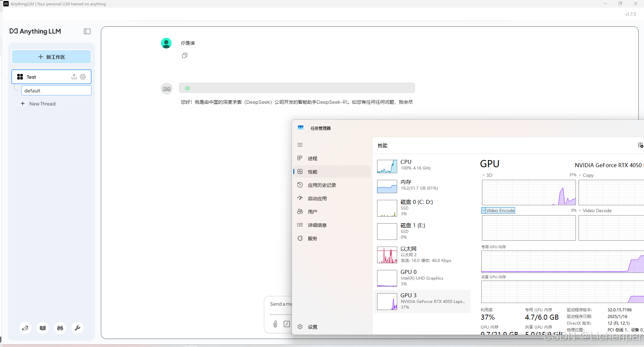Screen dimensions: 644x347
Task: Click the Task Manager app icon
Action: click(301, 128)
